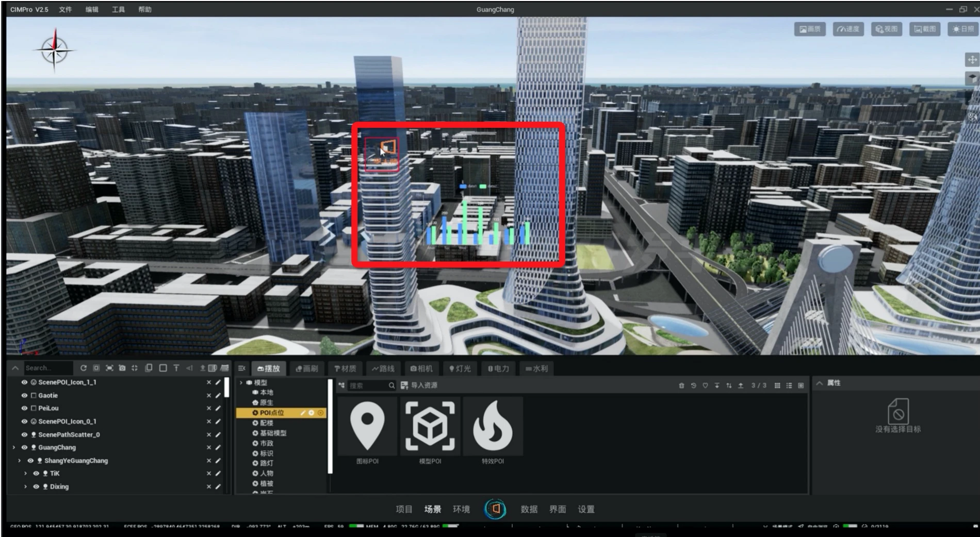Expand the 模型 category tree
Screen dimensions: 980x537
click(241, 382)
